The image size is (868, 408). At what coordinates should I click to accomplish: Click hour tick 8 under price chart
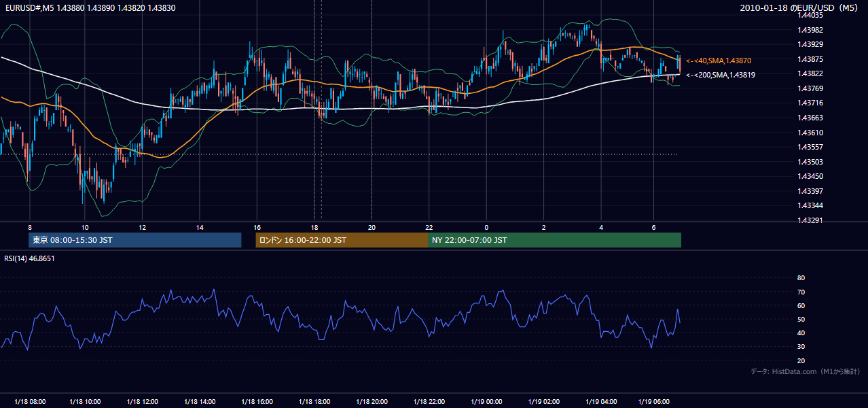coord(30,226)
